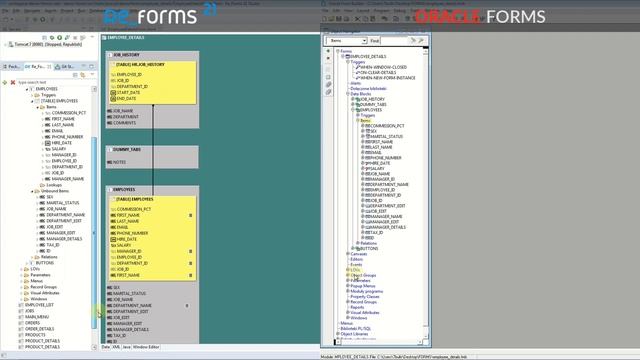
Task: Switch to the Re_Fo... tab
Action: click(38, 67)
